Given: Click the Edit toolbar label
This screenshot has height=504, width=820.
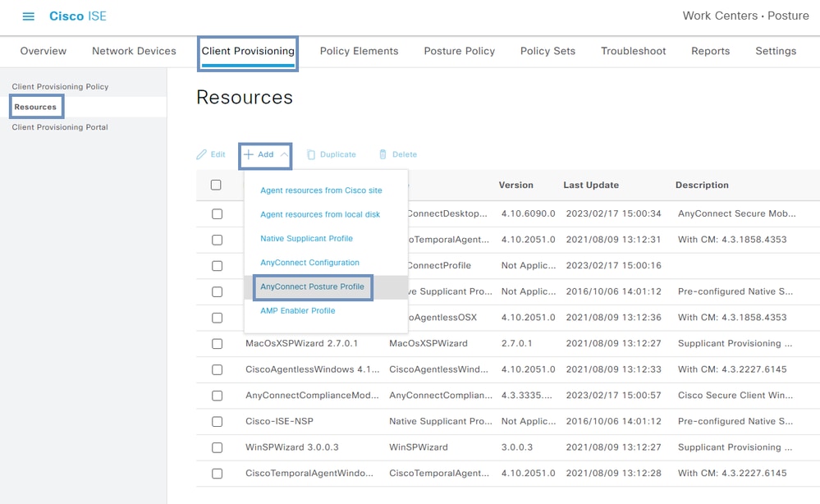Looking at the screenshot, I should click(218, 154).
